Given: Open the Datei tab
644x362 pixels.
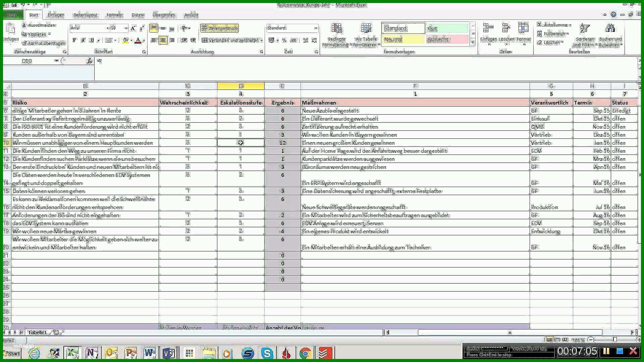Looking at the screenshot, I should [12, 15].
